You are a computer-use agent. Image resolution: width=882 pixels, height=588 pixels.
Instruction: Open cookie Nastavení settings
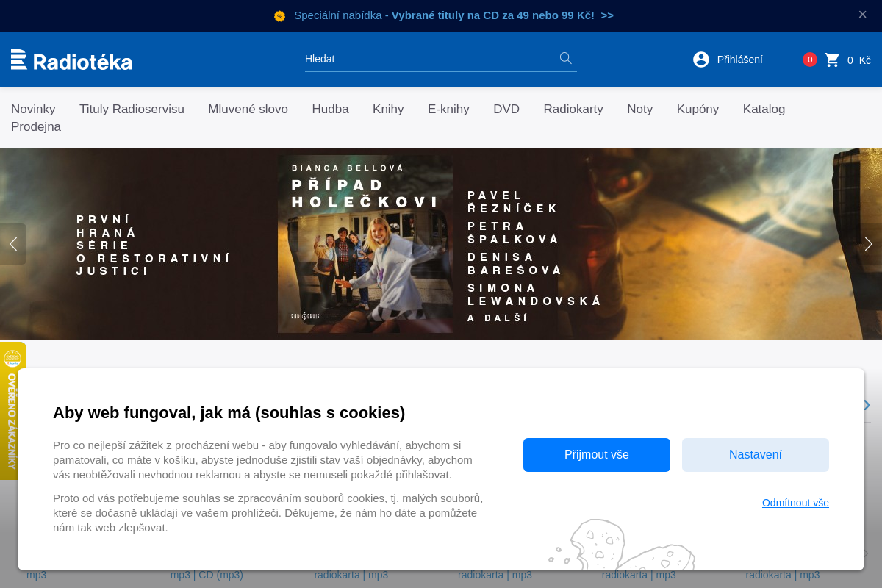[755, 455]
